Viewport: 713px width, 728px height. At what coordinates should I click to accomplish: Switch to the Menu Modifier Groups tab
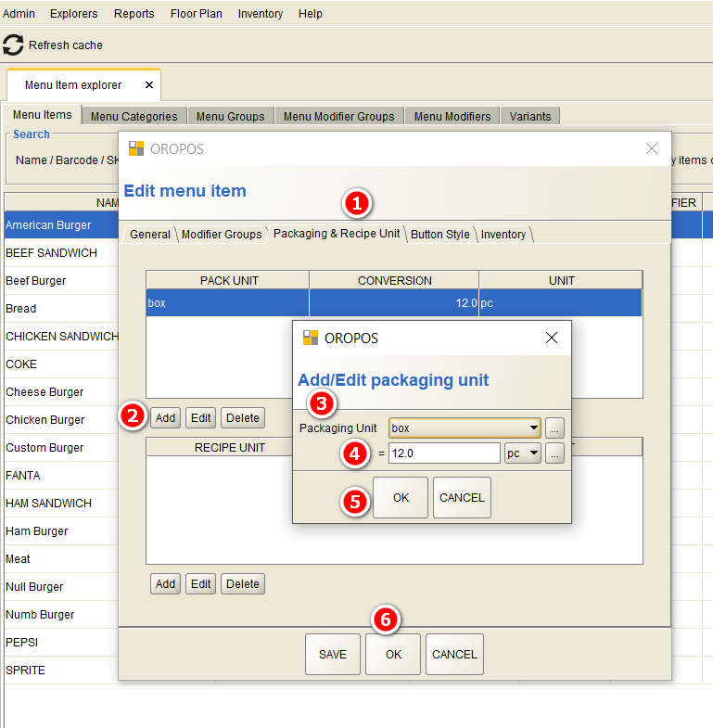(338, 116)
